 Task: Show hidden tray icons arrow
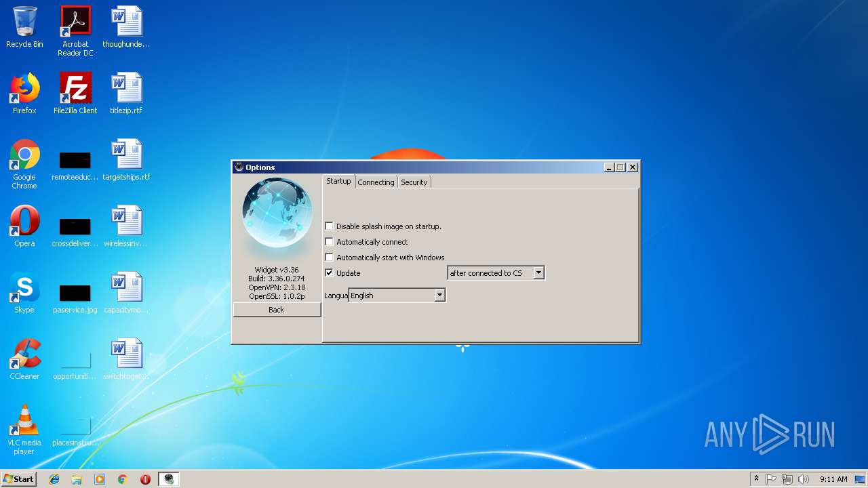point(756,479)
